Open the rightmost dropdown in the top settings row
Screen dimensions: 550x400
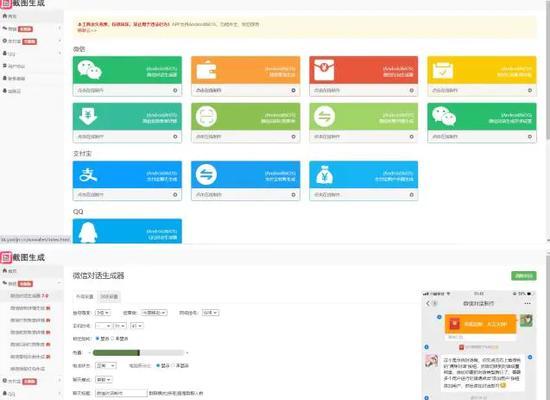[210, 313]
